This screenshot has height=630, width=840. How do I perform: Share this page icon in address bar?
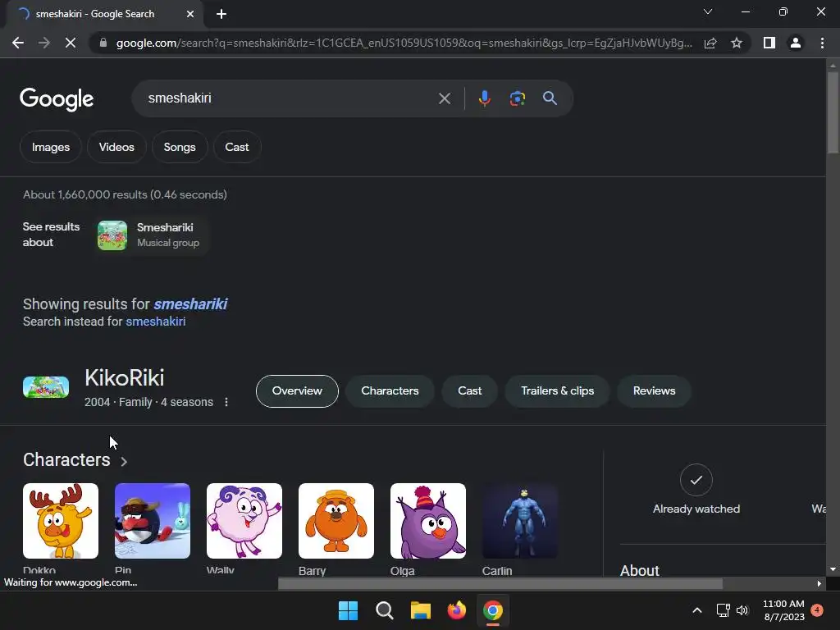[x=710, y=43]
